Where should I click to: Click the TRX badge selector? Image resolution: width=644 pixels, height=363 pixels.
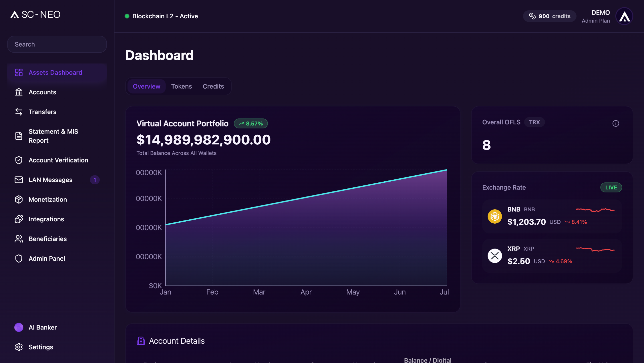click(x=534, y=122)
